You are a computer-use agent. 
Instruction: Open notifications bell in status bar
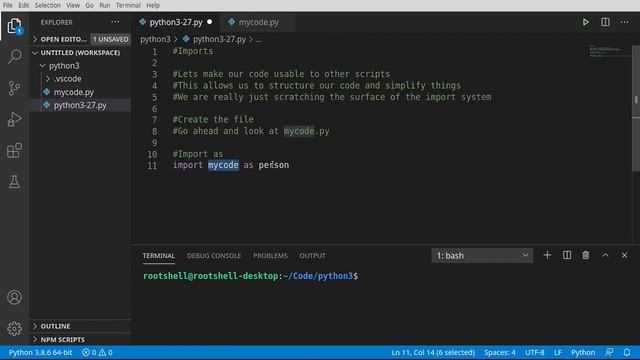pyautogui.click(x=627, y=352)
